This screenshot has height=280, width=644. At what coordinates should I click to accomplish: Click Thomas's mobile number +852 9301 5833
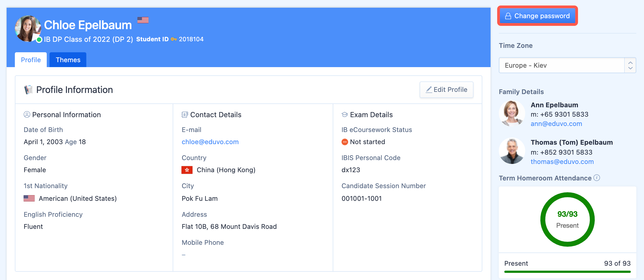[566, 152]
